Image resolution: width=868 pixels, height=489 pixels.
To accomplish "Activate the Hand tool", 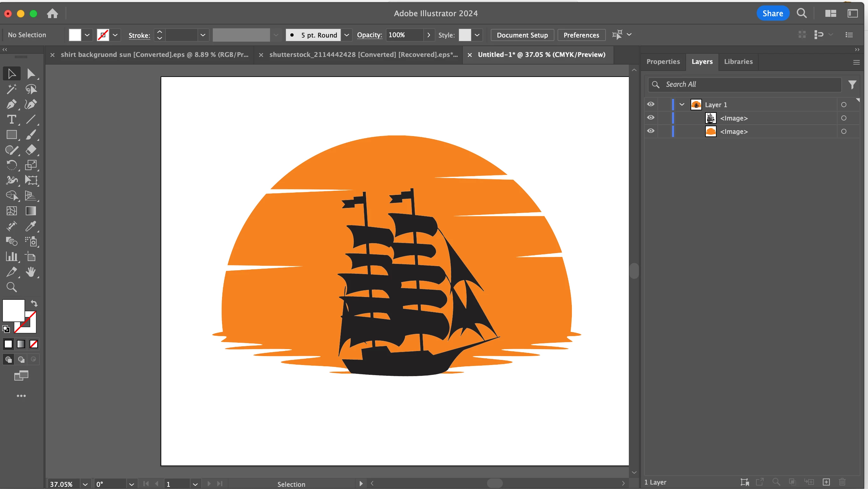I will 31,272.
